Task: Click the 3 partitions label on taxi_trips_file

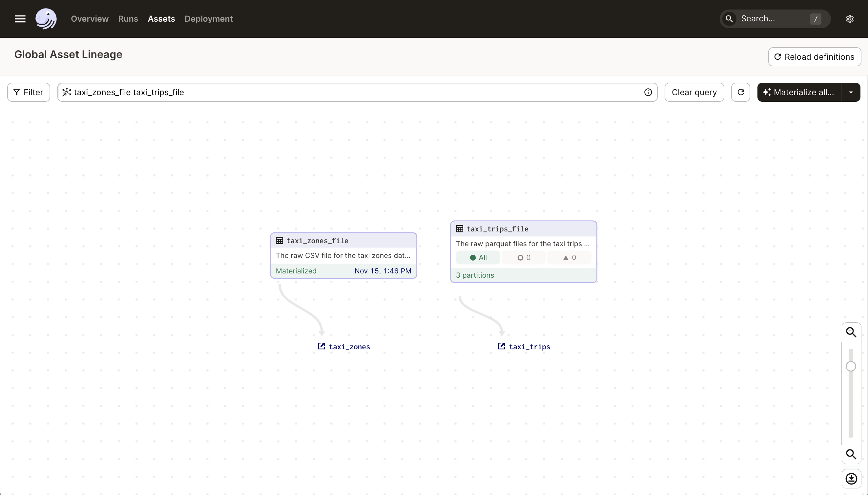Action: click(475, 275)
